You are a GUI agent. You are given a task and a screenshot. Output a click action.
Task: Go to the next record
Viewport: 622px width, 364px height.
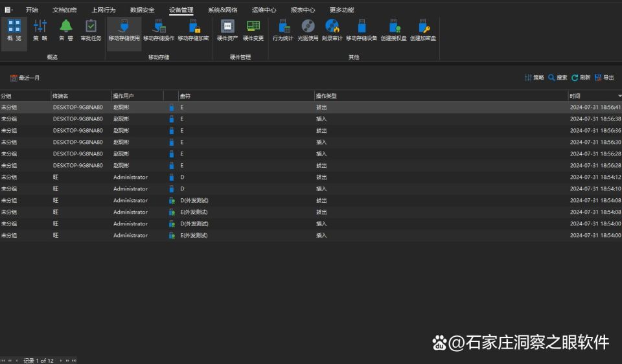point(61,360)
